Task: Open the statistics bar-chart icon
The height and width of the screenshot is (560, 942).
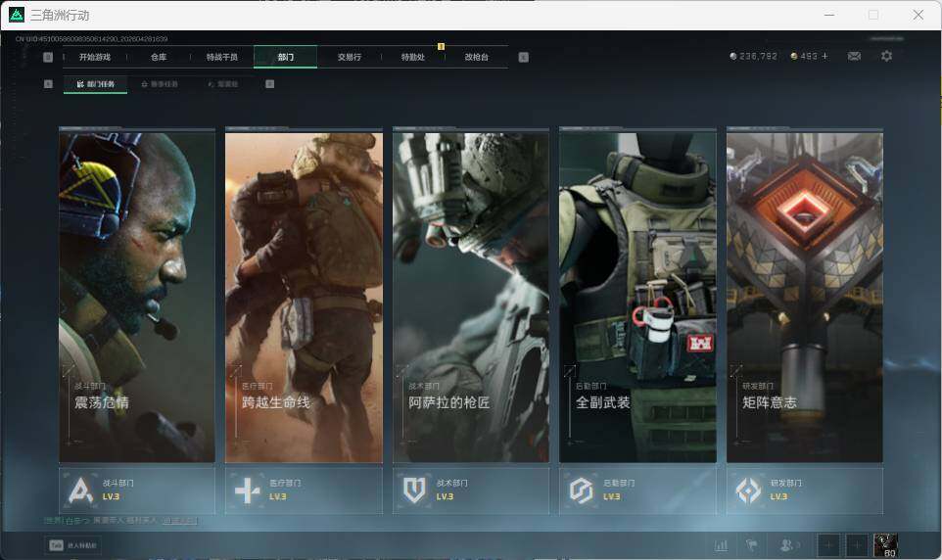Action: click(x=721, y=545)
